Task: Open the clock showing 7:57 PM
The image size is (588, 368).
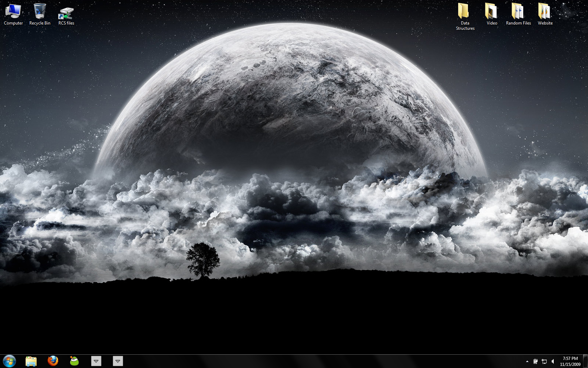Action: (570, 361)
